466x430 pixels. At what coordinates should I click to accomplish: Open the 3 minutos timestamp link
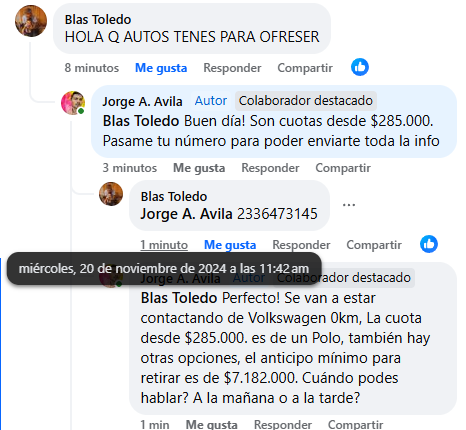point(130,168)
